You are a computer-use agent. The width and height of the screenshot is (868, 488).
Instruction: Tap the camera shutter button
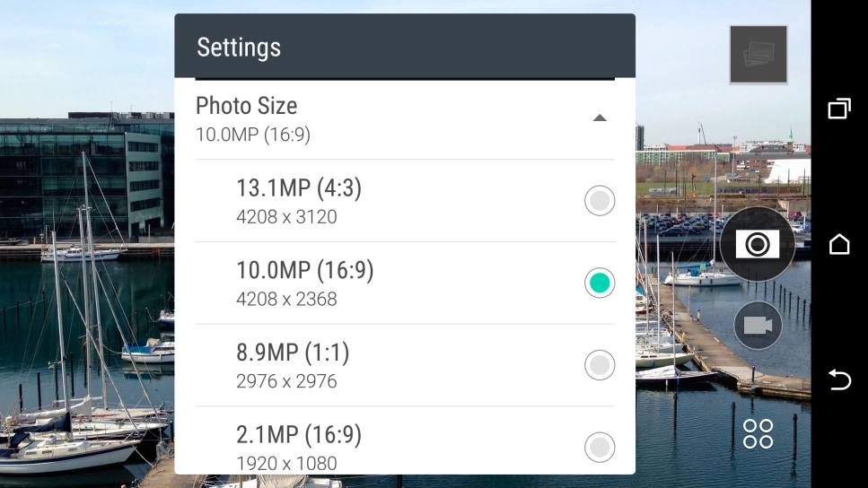coord(758,244)
